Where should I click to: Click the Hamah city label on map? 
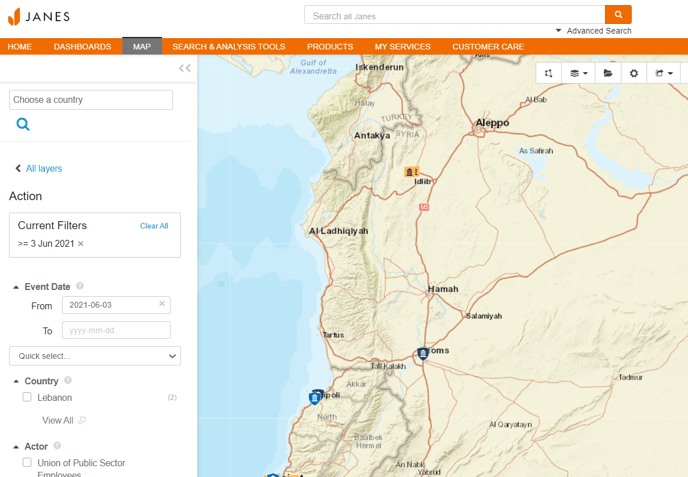[443, 289]
